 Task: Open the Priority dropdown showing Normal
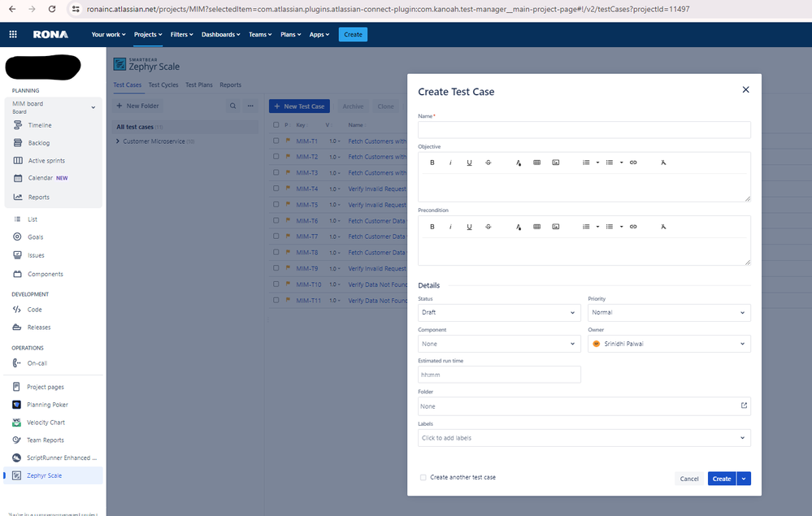pyautogui.click(x=668, y=313)
